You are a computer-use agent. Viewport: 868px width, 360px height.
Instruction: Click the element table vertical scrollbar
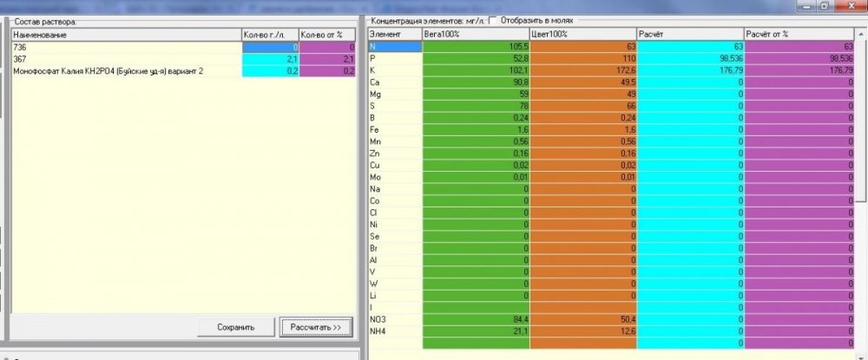[x=861, y=193]
